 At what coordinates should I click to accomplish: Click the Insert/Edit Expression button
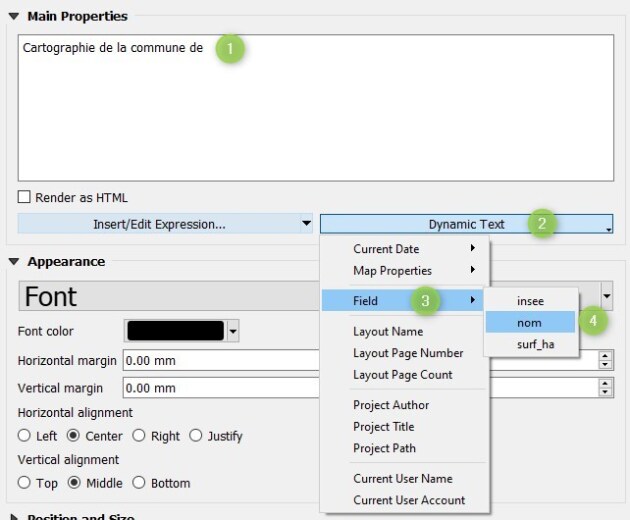coord(159,224)
